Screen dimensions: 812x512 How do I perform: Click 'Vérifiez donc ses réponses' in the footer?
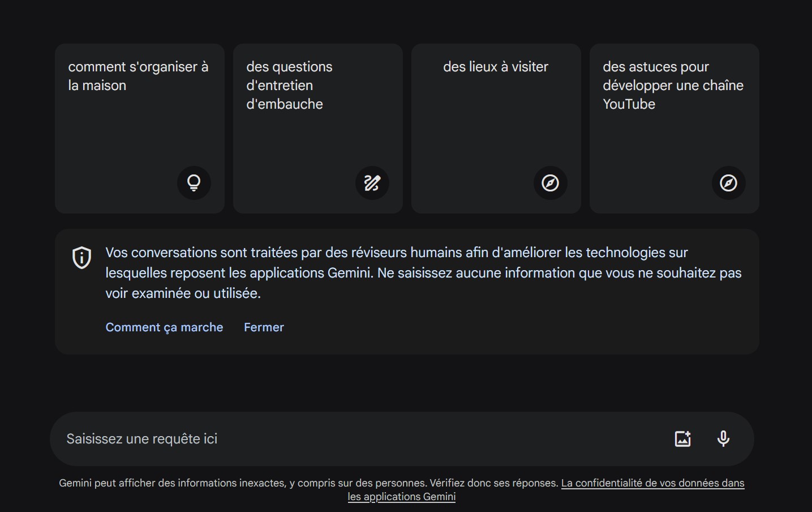tap(493, 483)
